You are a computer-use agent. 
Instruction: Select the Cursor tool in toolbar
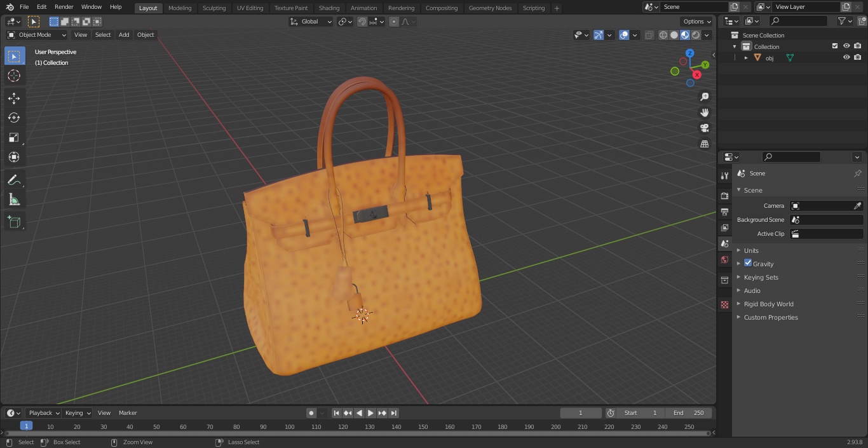[x=14, y=76]
